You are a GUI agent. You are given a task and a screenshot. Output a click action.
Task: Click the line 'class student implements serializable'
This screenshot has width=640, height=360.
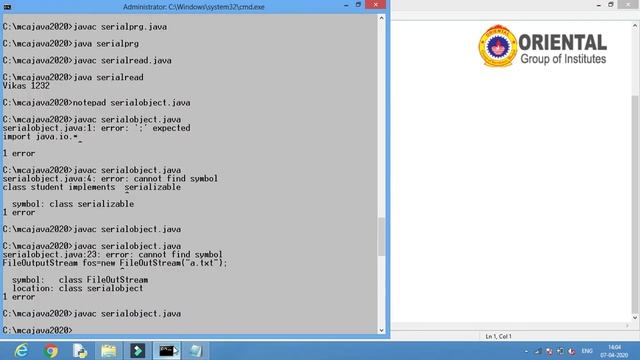pos(91,187)
